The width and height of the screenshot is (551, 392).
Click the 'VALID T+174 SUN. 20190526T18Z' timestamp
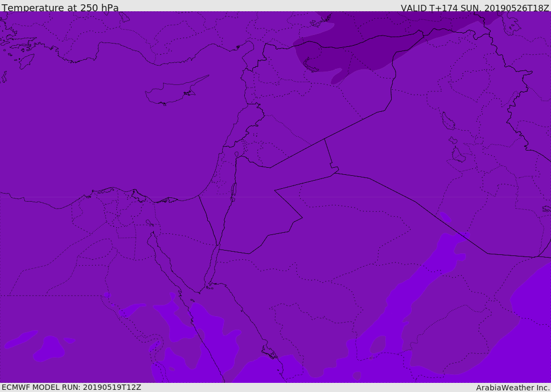(x=475, y=8)
